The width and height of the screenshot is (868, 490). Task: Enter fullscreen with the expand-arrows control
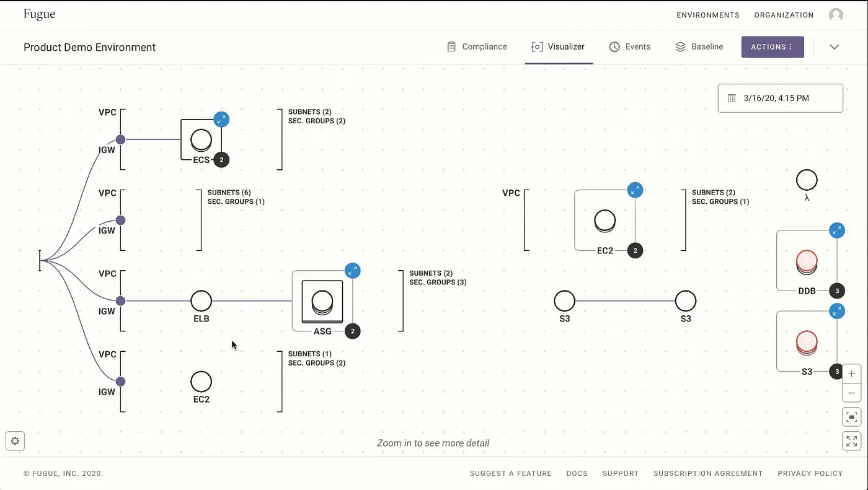pos(851,440)
